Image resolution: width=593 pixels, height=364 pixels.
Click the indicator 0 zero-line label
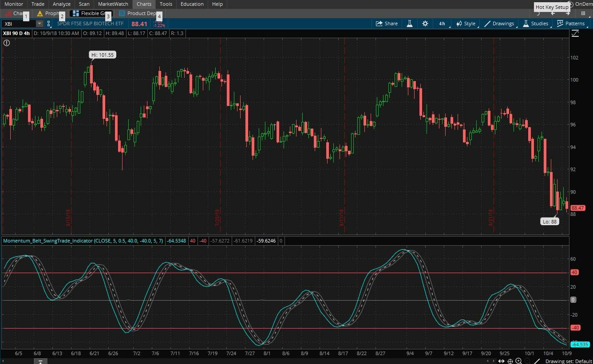pyautogui.click(x=573, y=300)
